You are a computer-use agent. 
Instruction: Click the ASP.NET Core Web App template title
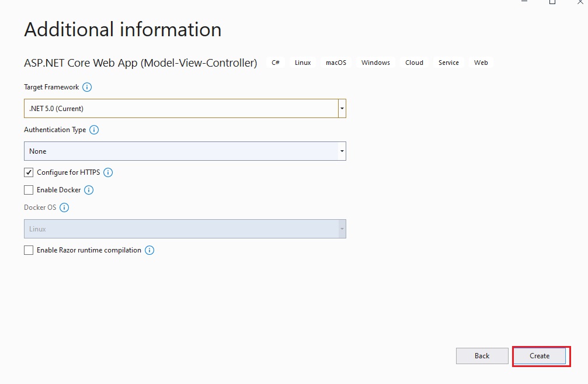(141, 63)
